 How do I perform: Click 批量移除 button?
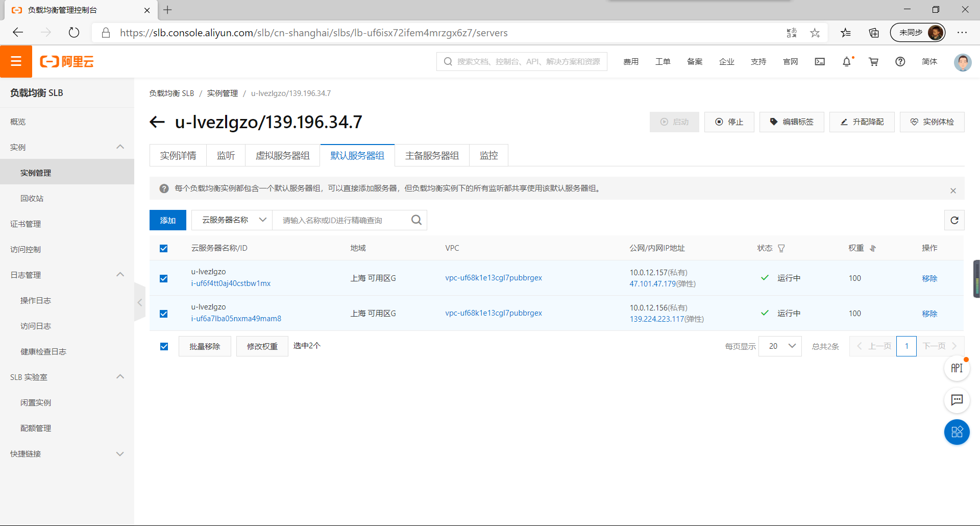(x=205, y=346)
